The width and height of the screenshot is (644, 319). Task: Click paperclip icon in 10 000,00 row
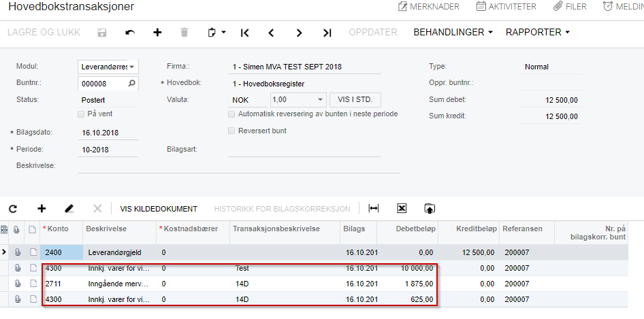coord(17,268)
